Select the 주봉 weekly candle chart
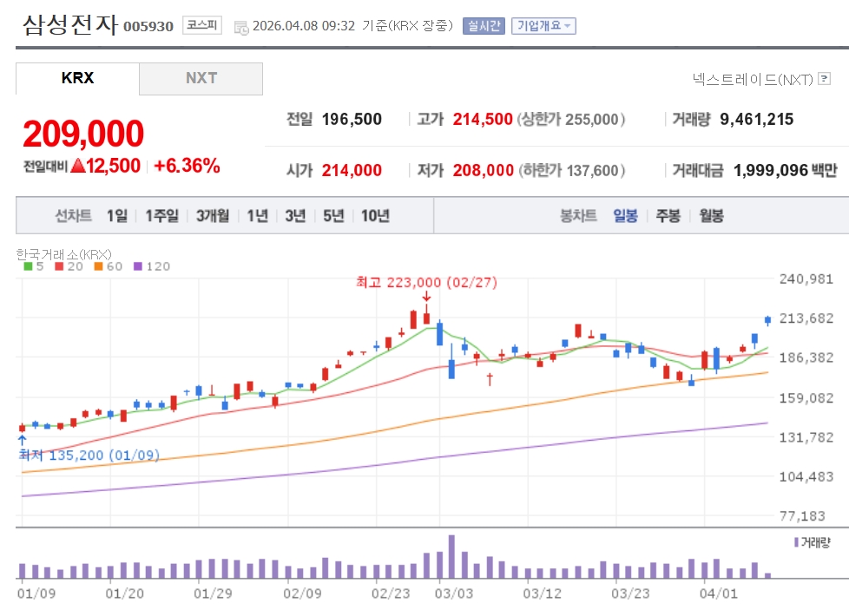The image size is (849, 616). pos(668,216)
